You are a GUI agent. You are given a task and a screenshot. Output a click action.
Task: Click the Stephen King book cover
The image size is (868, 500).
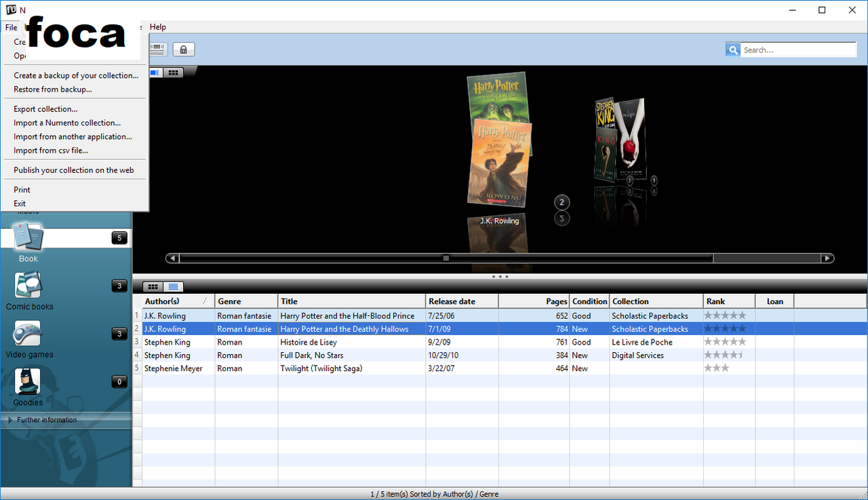[x=605, y=140]
